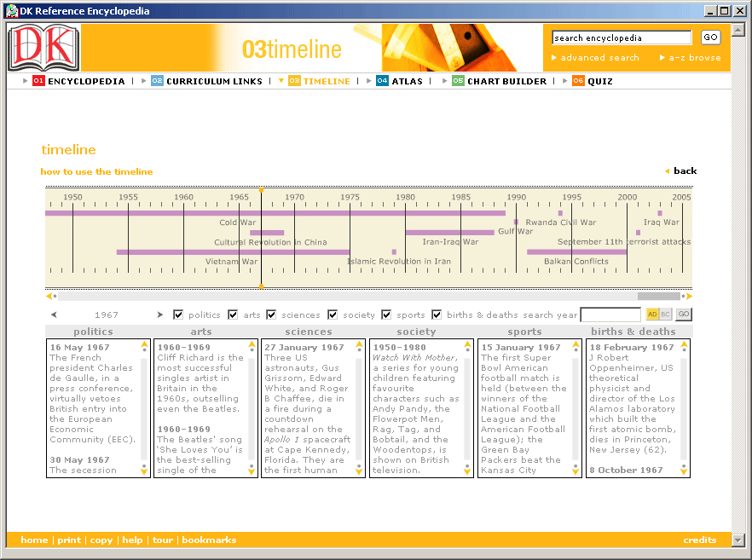Open the 01 Encyclopedia section
This screenshot has width=752, height=560.
[x=78, y=81]
